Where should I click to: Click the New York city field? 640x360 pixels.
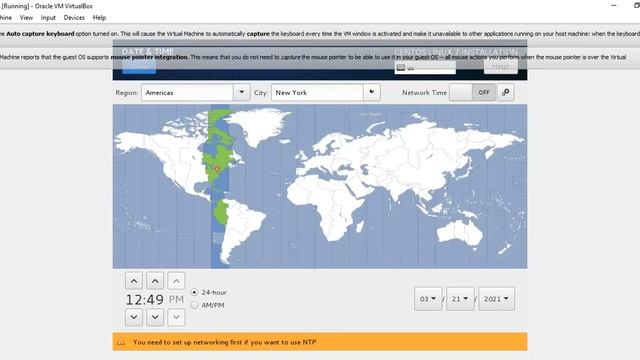click(x=317, y=92)
